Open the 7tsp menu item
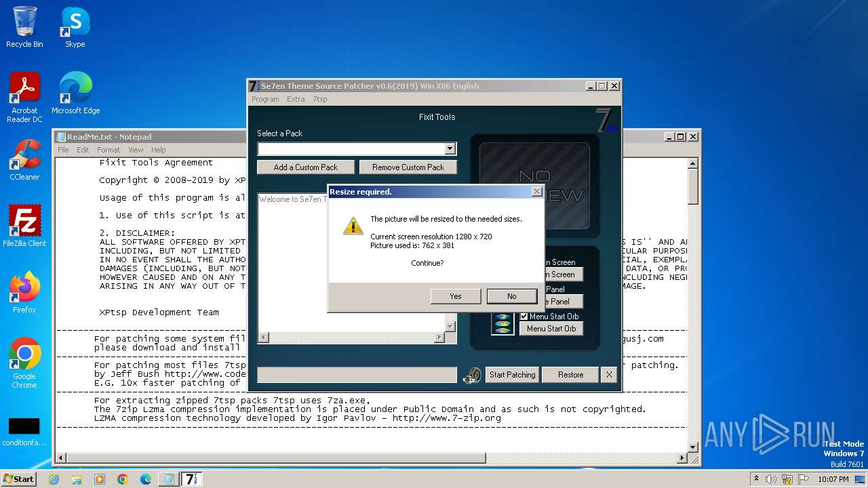 tap(320, 99)
